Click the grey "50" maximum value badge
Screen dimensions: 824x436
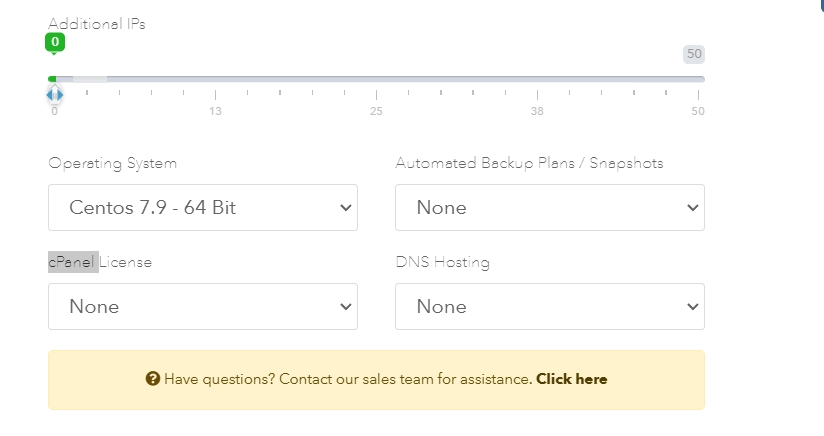point(694,54)
